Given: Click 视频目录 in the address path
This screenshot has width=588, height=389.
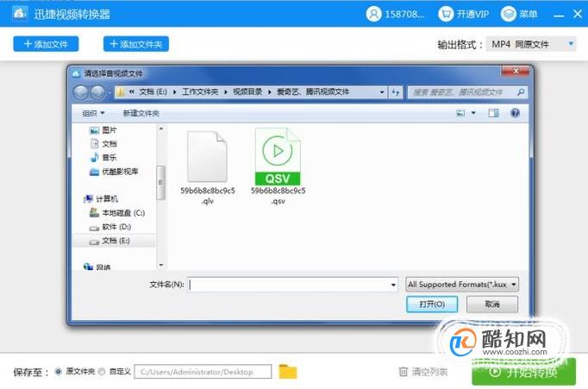Looking at the screenshot, I should (247, 92).
